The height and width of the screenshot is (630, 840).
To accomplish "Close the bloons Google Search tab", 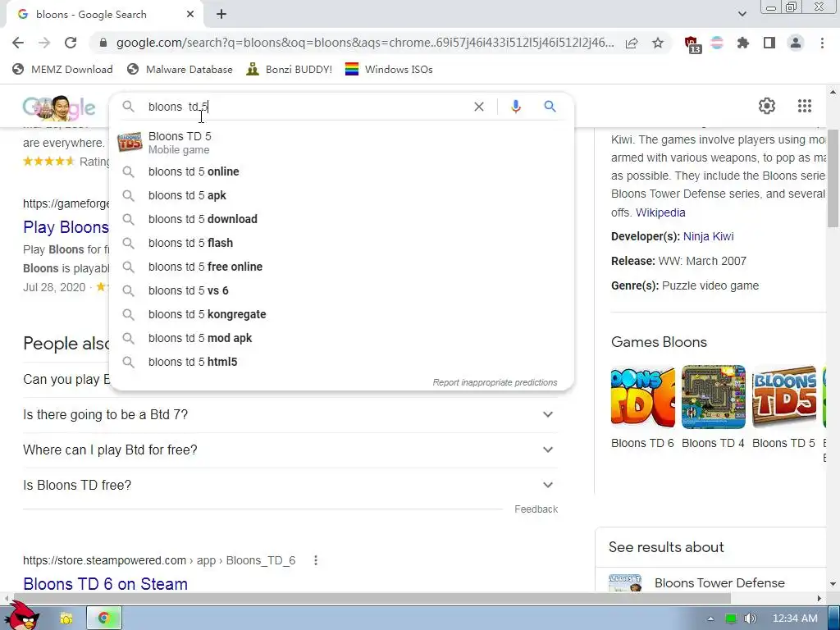I will (x=190, y=15).
